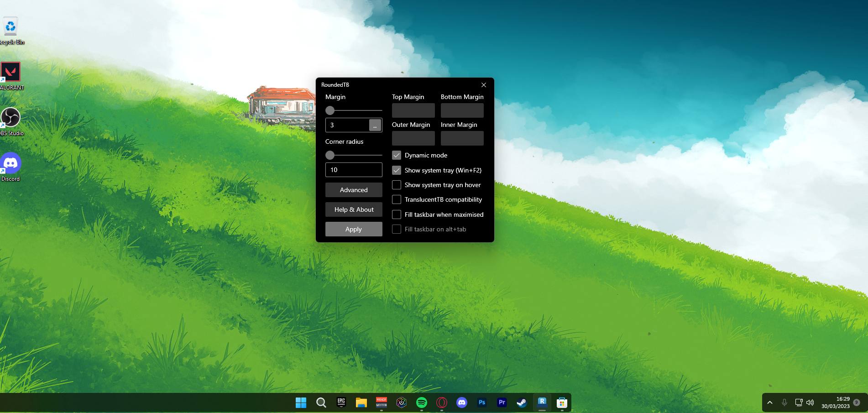The width and height of the screenshot is (868, 413).
Task: Open taskbar Search
Action: (x=321, y=403)
